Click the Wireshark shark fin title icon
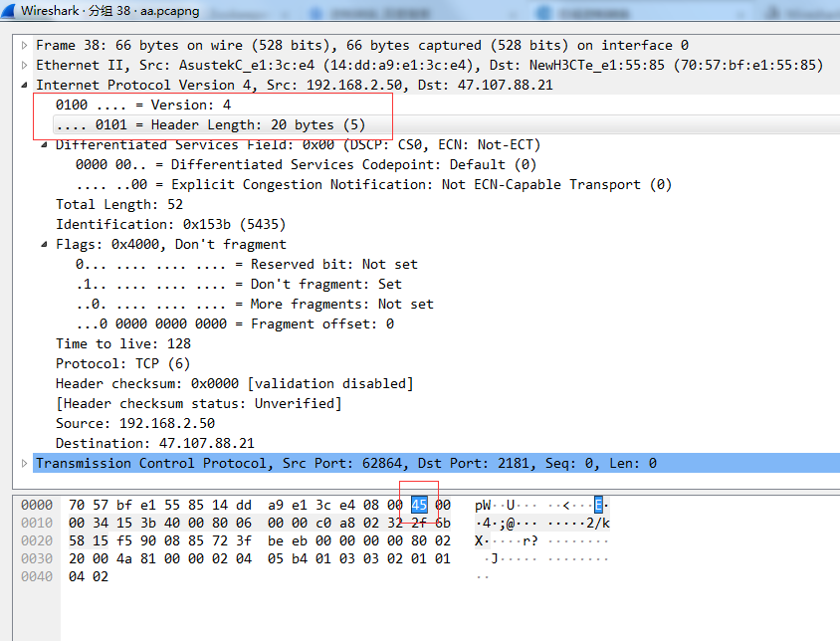 8,10
